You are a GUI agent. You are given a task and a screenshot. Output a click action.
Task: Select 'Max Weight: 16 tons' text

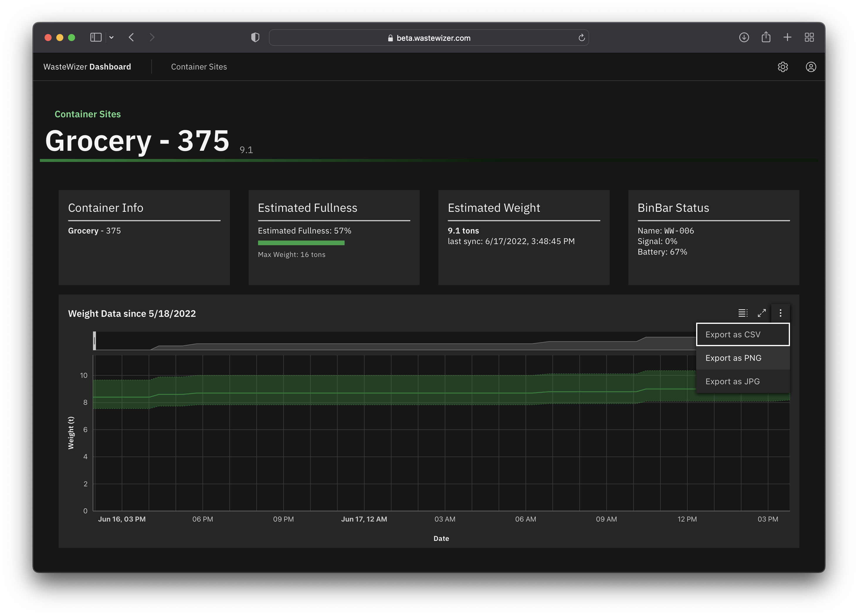pos(292,255)
